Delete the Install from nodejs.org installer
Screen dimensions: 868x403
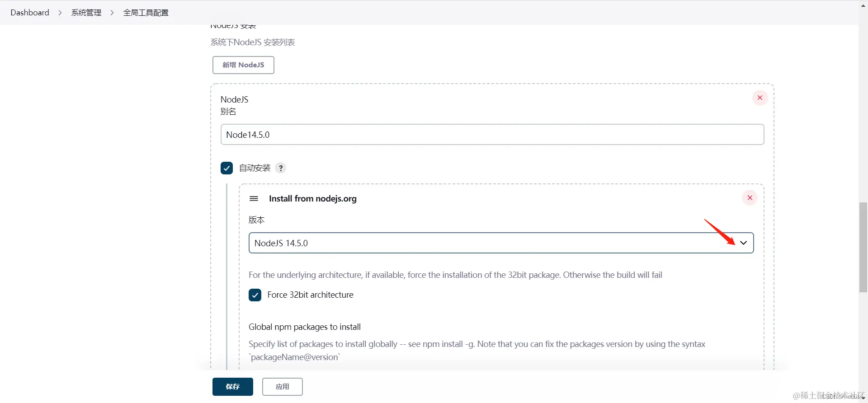click(x=750, y=198)
